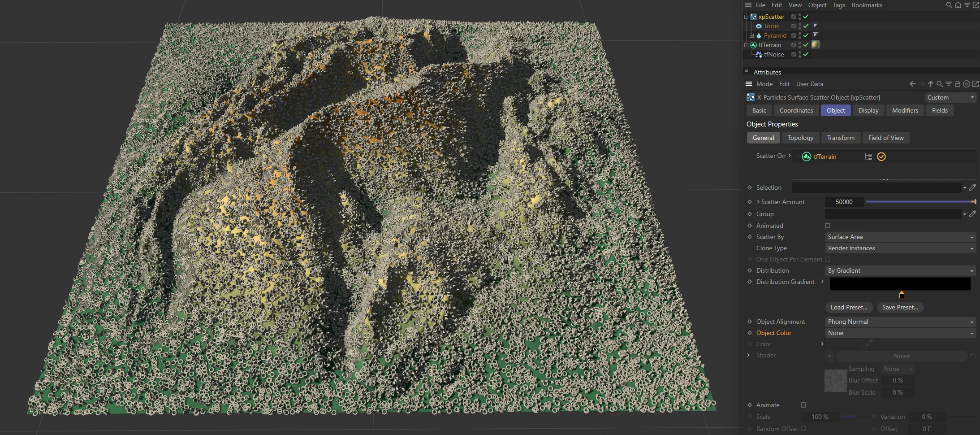The width and height of the screenshot is (980, 435).
Task: Click the back arrow in the Attributes panel
Action: pos(913,84)
